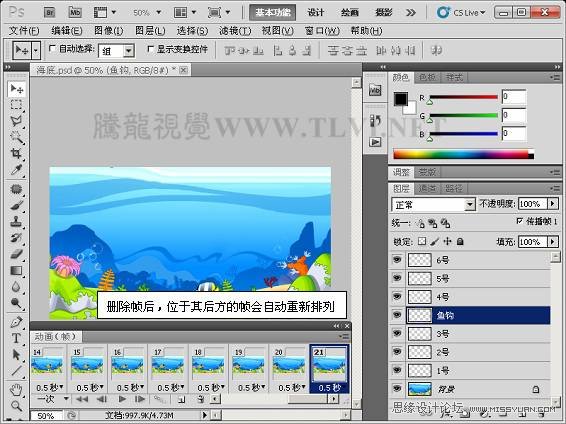Go to the first animation frame
This screenshot has height=424, width=566.
[82, 399]
